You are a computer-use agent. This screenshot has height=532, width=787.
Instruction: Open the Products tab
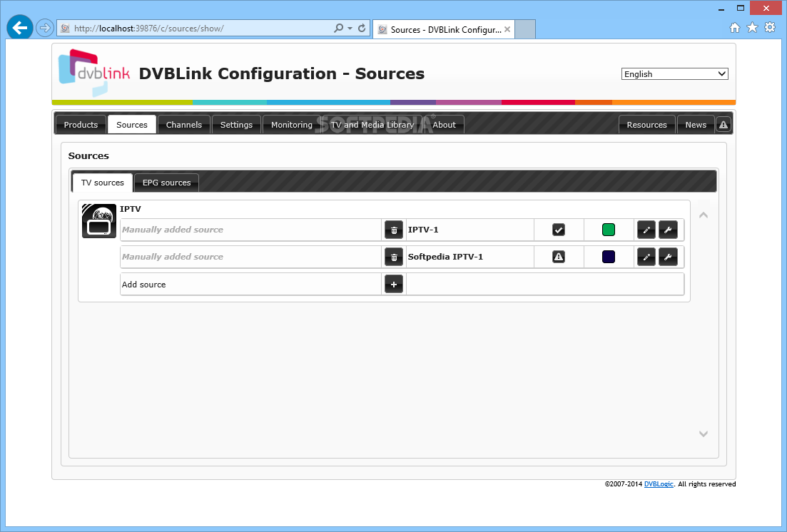point(81,125)
